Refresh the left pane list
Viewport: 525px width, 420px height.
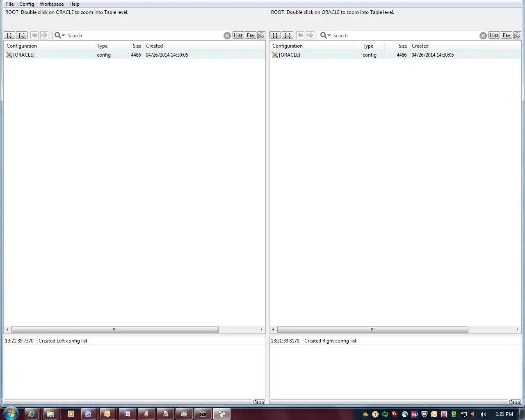coord(261,35)
